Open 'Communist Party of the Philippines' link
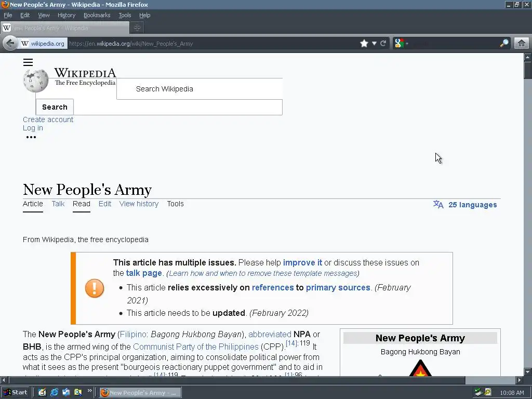 (196, 347)
